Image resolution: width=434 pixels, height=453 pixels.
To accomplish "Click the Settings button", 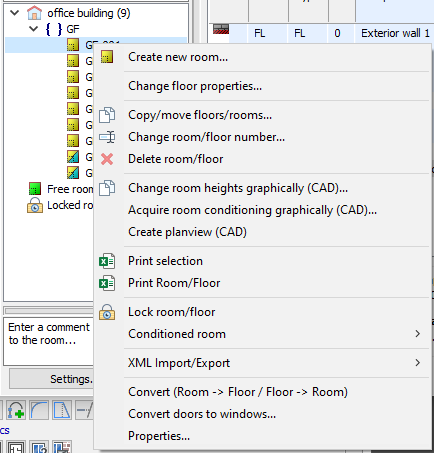I will (51, 379).
